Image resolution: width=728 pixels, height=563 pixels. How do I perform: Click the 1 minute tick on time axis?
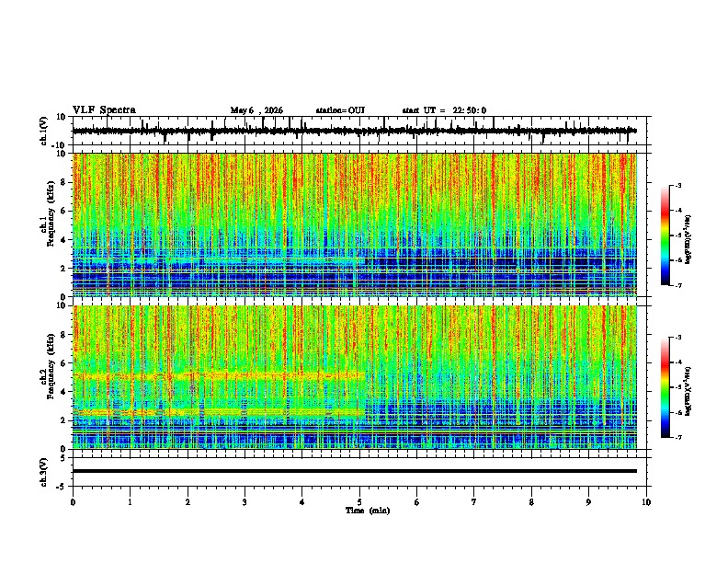click(130, 502)
